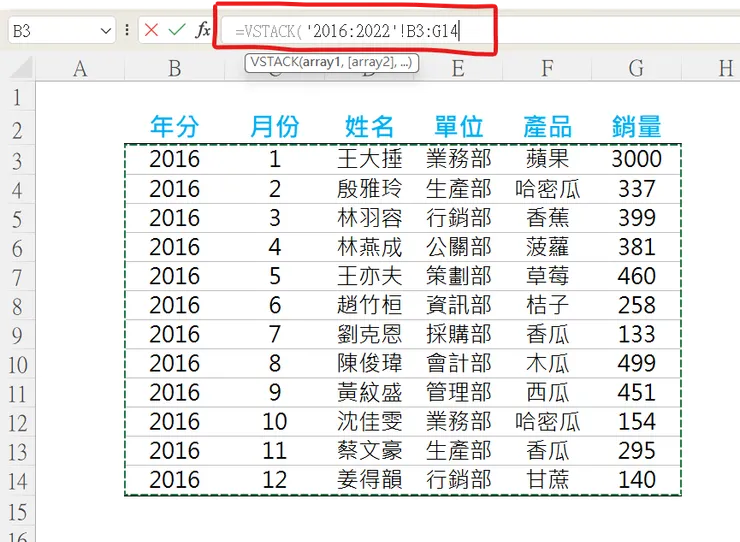Select column E header
The width and height of the screenshot is (740, 542).
[x=458, y=69]
